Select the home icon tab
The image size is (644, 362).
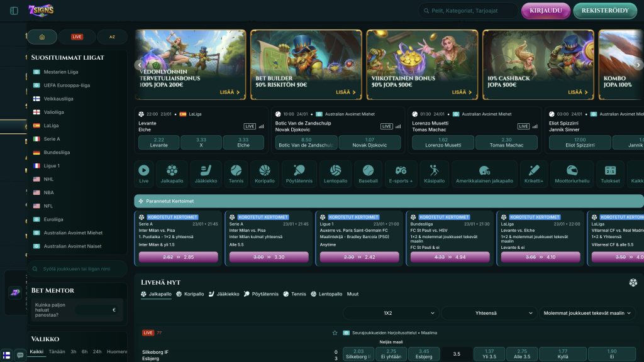(42, 37)
